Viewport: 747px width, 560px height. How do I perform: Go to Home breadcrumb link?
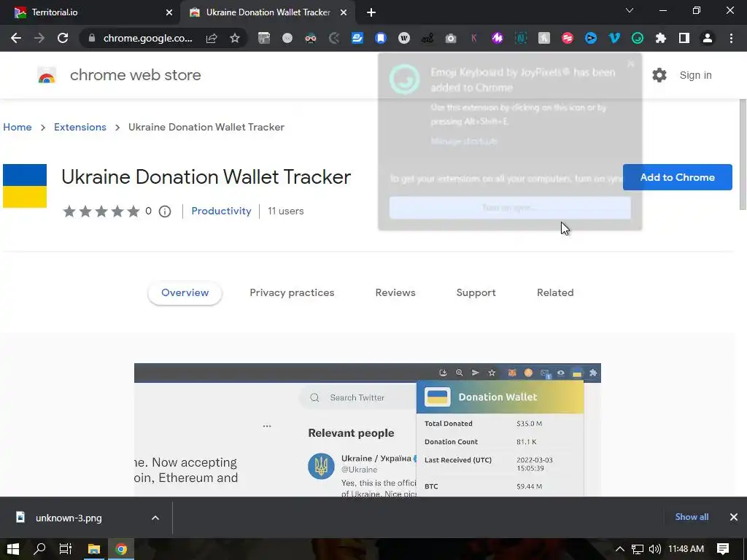(18, 127)
